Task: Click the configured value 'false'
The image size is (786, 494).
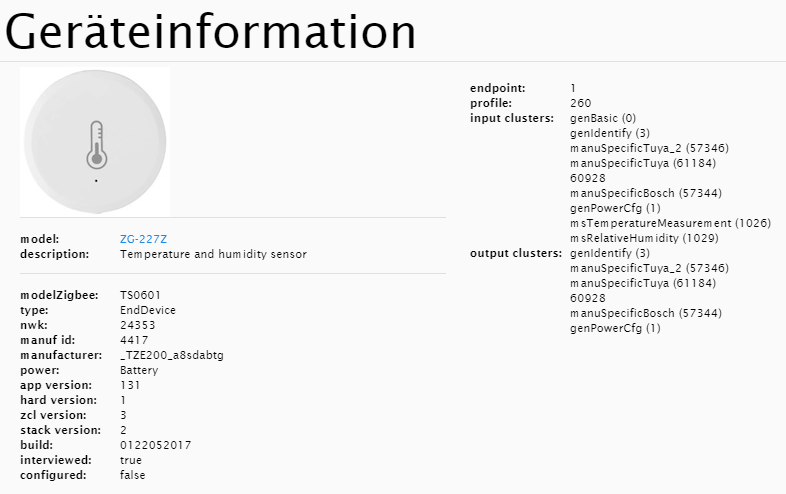Action: pyautogui.click(x=133, y=475)
